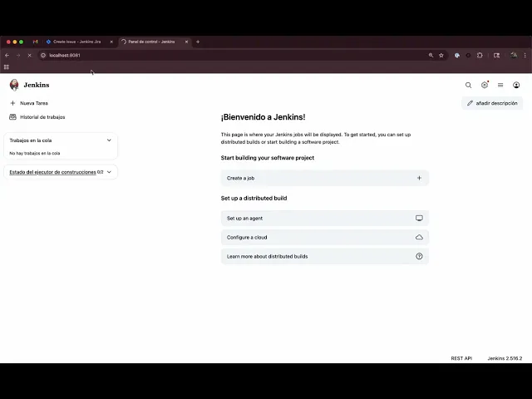Open the REST API footer link

461,358
